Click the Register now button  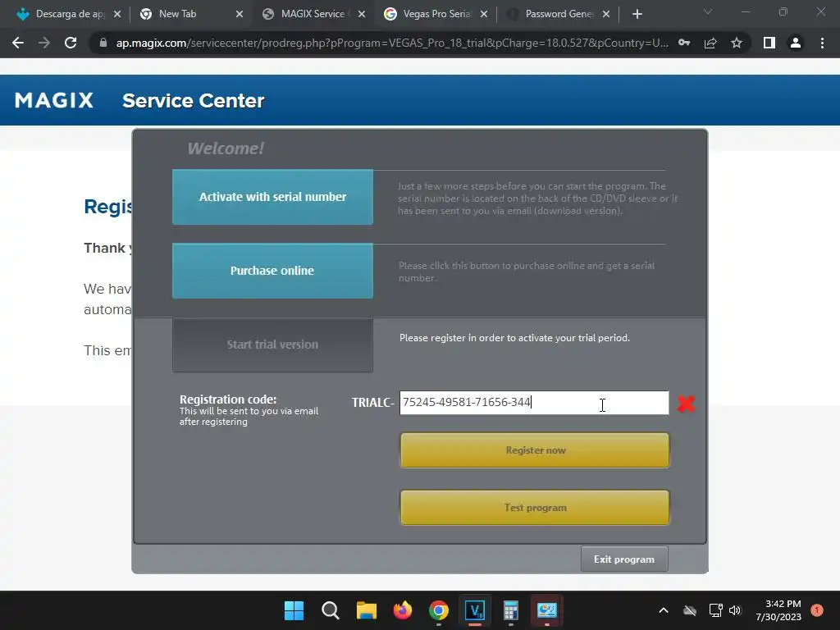coord(535,450)
